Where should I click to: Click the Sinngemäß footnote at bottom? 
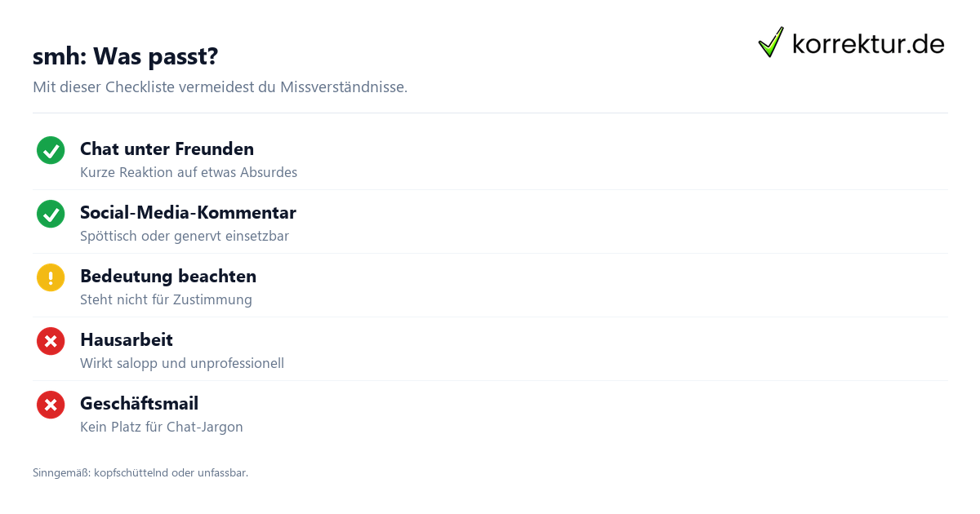pos(140,473)
